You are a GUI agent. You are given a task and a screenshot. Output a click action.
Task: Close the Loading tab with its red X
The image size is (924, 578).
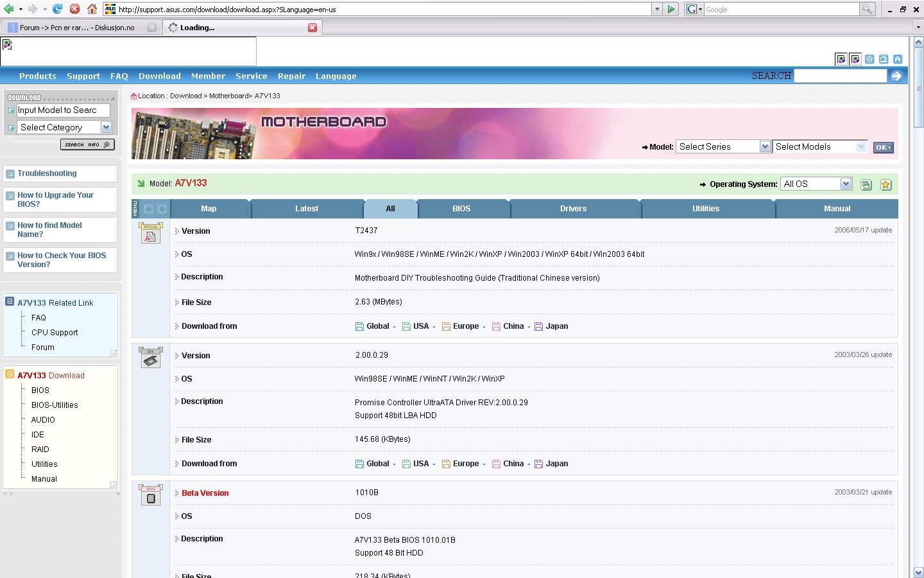pyautogui.click(x=312, y=28)
